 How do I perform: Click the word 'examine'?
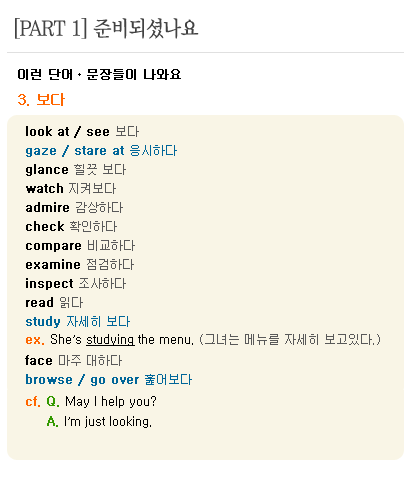tap(53, 265)
